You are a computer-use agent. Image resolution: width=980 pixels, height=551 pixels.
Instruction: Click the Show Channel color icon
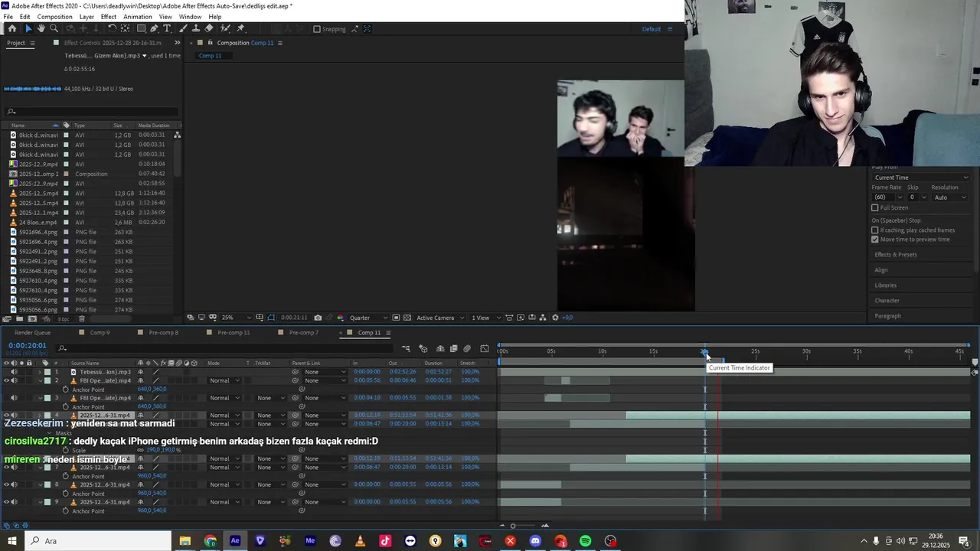pos(341,318)
